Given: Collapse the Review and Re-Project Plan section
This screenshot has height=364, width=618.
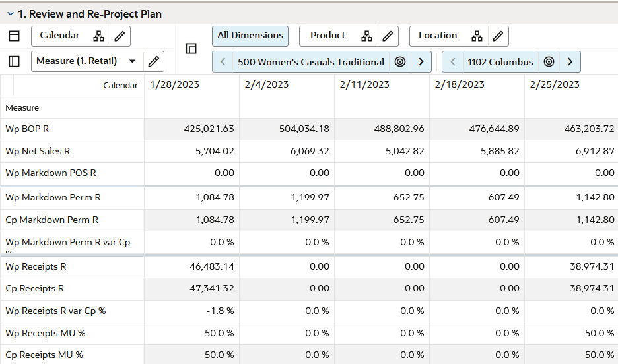Looking at the screenshot, I should 10,14.
